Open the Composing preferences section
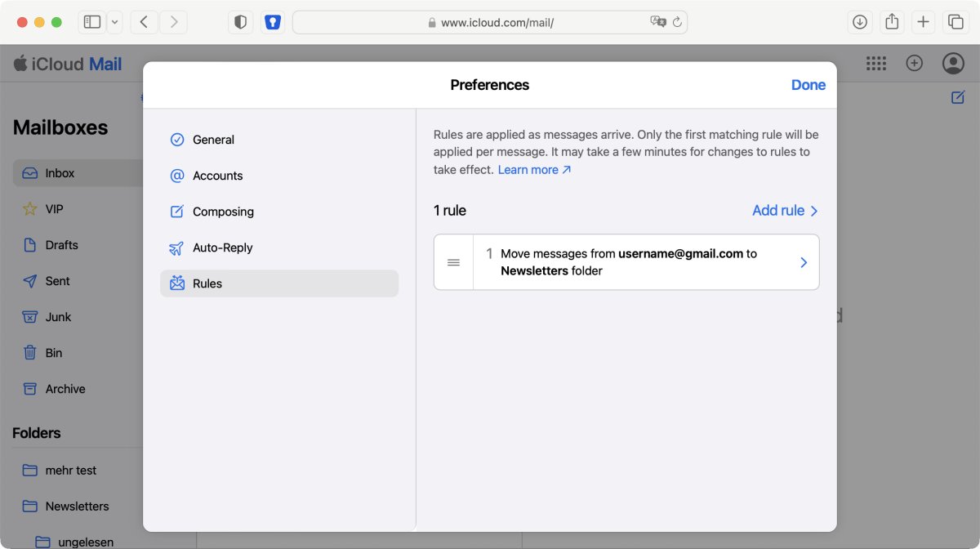This screenshot has height=549, width=980. coord(223,212)
